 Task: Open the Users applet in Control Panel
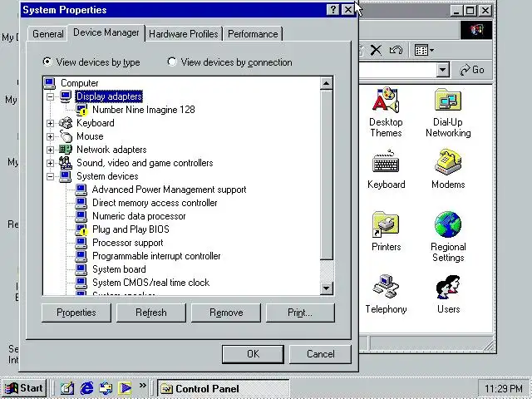[448, 294]
